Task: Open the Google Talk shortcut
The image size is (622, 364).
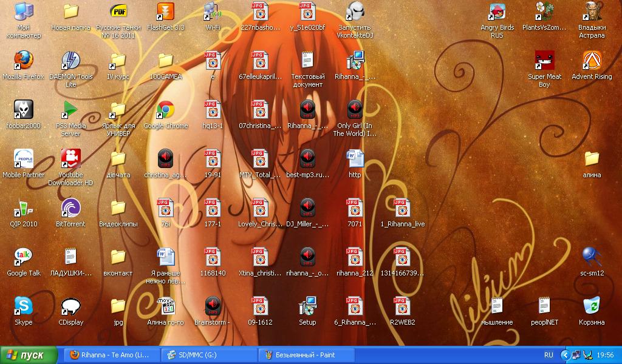Action: pos(24,257)
